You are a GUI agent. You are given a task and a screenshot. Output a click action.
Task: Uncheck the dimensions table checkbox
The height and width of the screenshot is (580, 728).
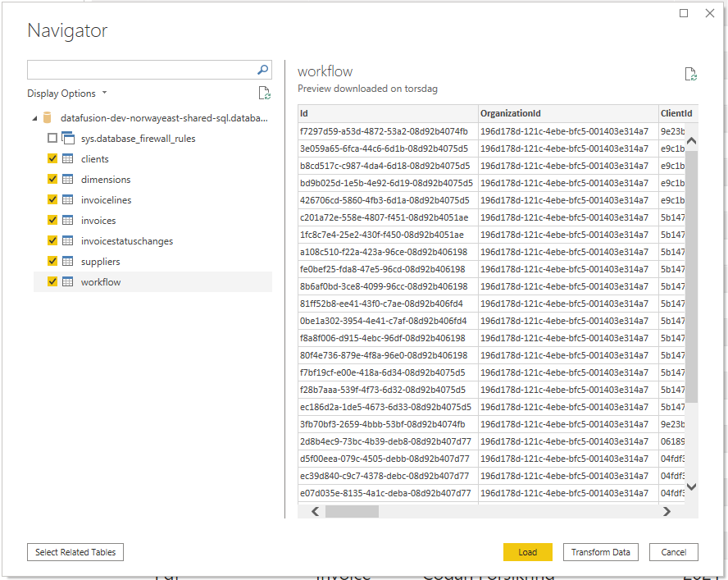(x=52, y=180)
